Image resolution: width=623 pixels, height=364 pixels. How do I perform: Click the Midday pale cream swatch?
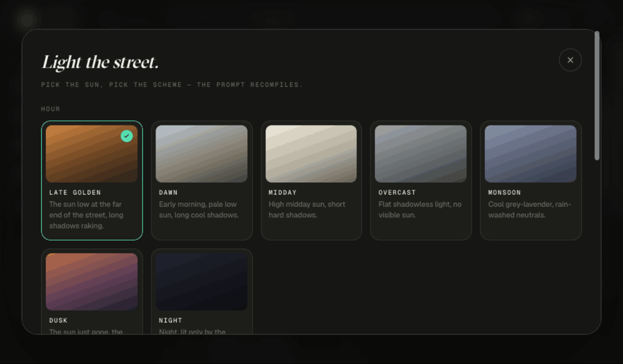click(311, 154)
